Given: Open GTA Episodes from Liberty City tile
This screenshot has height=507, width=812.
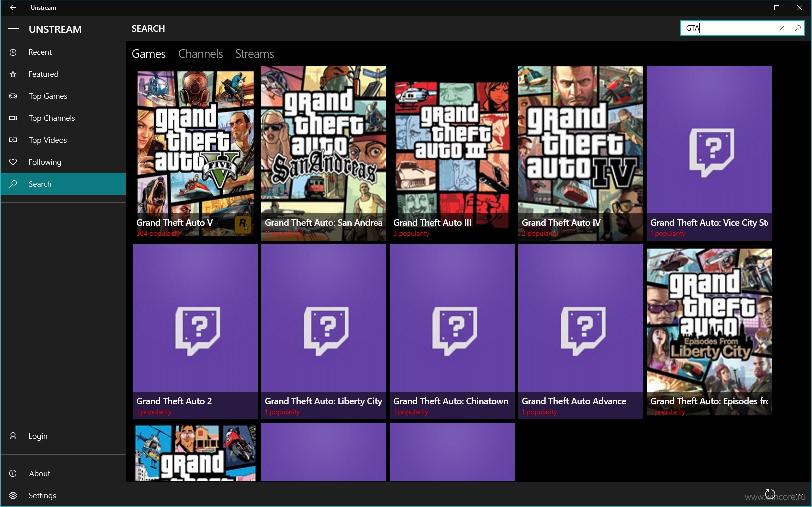Looking at the screenshot, I should point(709,332).
